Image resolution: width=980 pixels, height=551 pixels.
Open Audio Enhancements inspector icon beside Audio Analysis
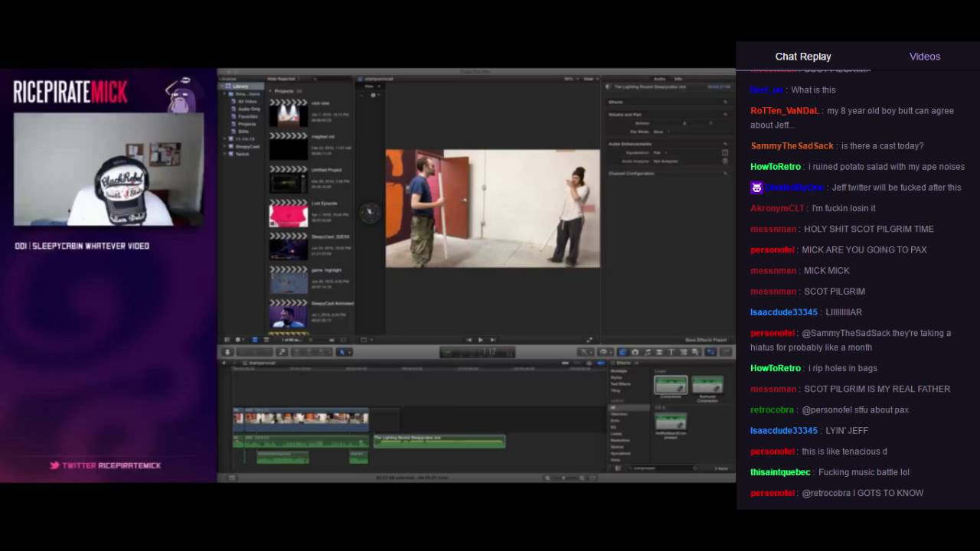(x=725, y=161)
